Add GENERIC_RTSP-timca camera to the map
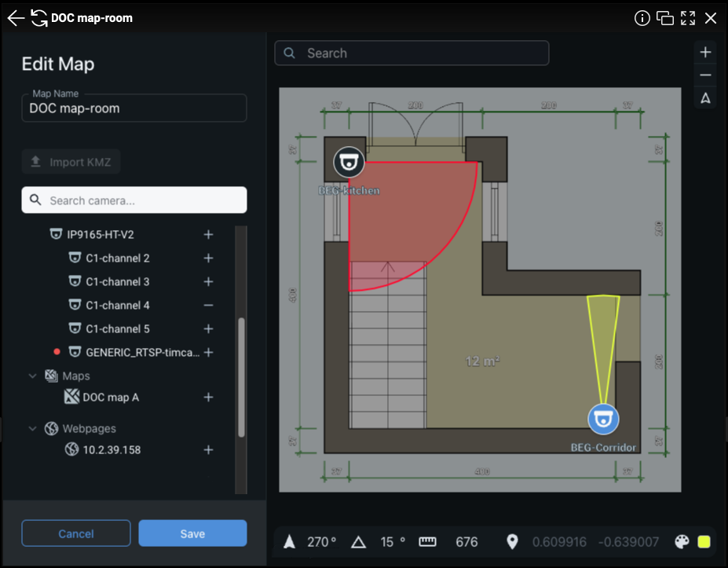This screenshot has width=728, height=568. click(208, 353)
